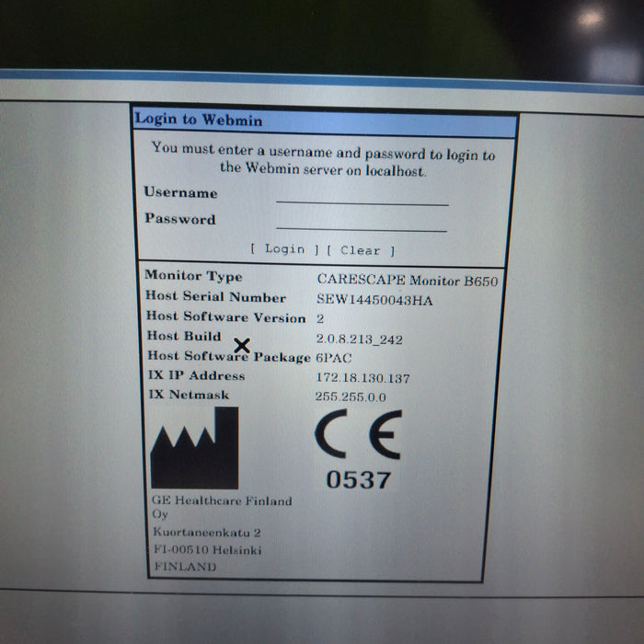The image size is (644, 644).
Task: Click the CE conformity mark
Action: pyautogui.click(x=358, y=436)
